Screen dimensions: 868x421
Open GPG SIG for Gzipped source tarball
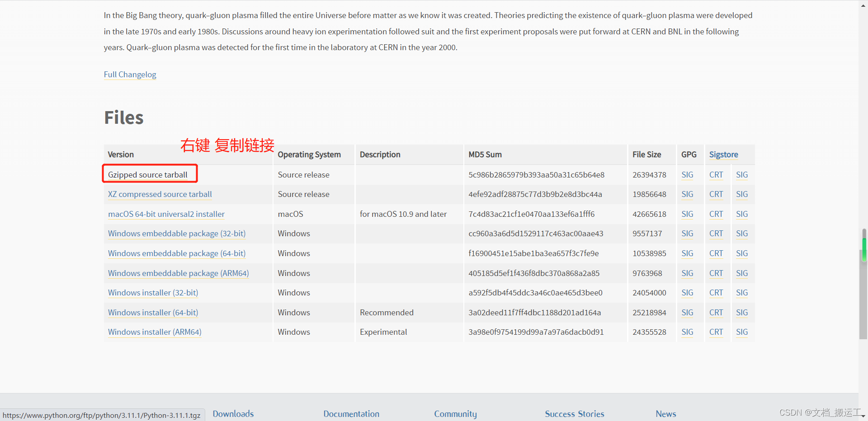687,175
